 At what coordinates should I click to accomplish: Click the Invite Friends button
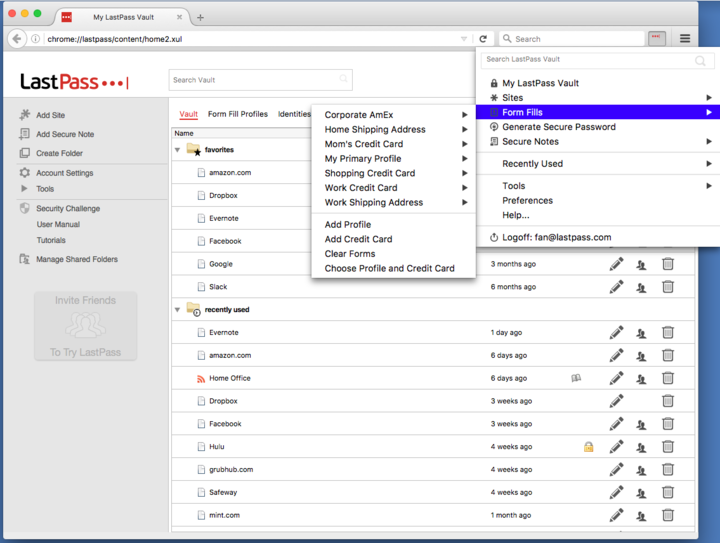pos(85,326)
